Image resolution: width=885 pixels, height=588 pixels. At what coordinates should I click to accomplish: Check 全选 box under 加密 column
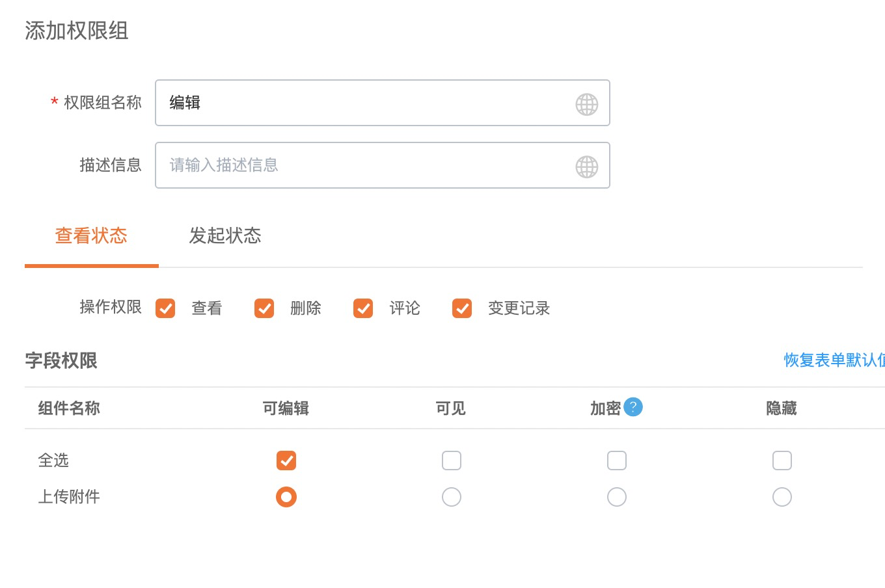coord(617,461)
